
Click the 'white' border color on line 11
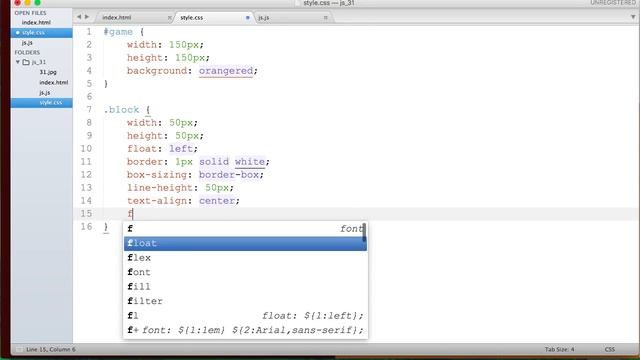249,162
